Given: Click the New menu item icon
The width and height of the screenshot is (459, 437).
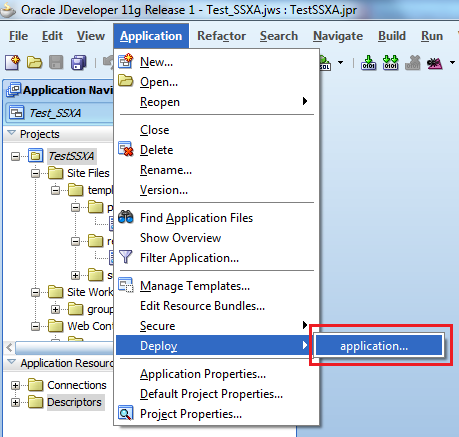Looking at the screenshot, I should point(126,61).
